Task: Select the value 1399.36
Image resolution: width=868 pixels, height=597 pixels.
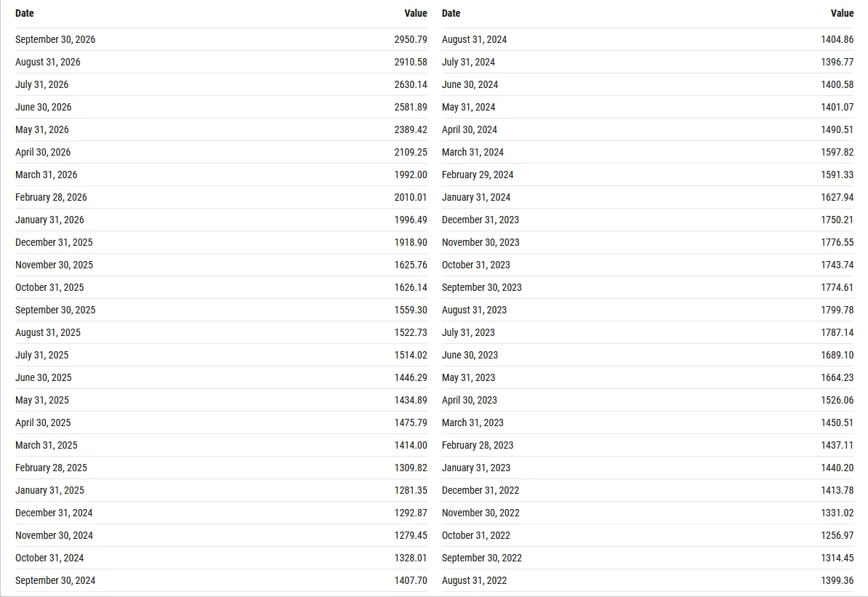Action: pos(837,580)
